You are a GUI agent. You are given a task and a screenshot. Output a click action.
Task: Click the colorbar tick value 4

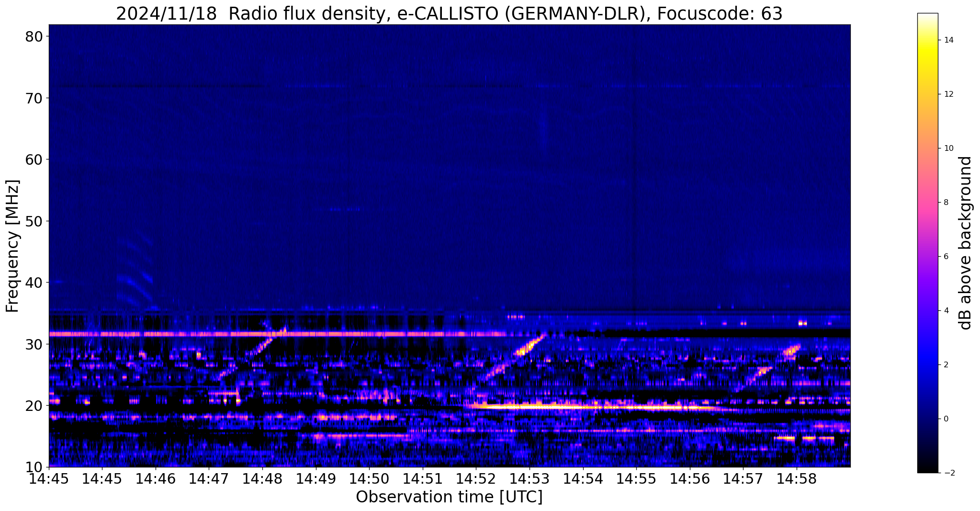(946, 310)
